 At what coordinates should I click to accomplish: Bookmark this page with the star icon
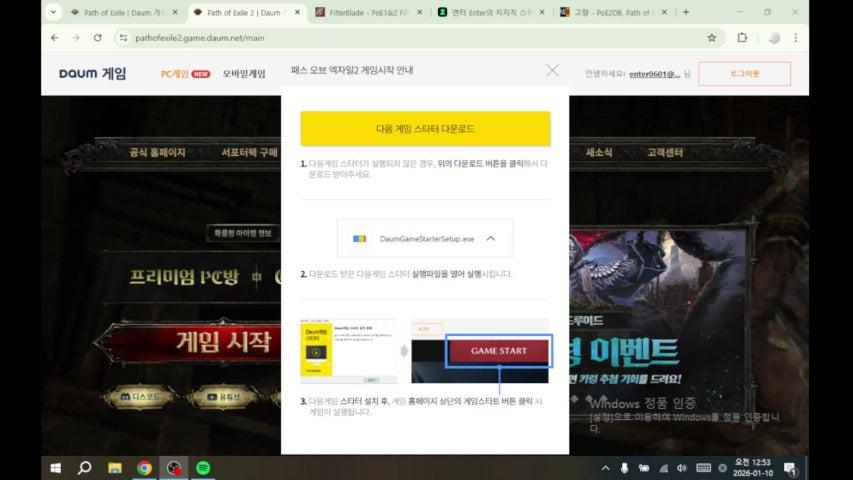[x=711, y=37]
